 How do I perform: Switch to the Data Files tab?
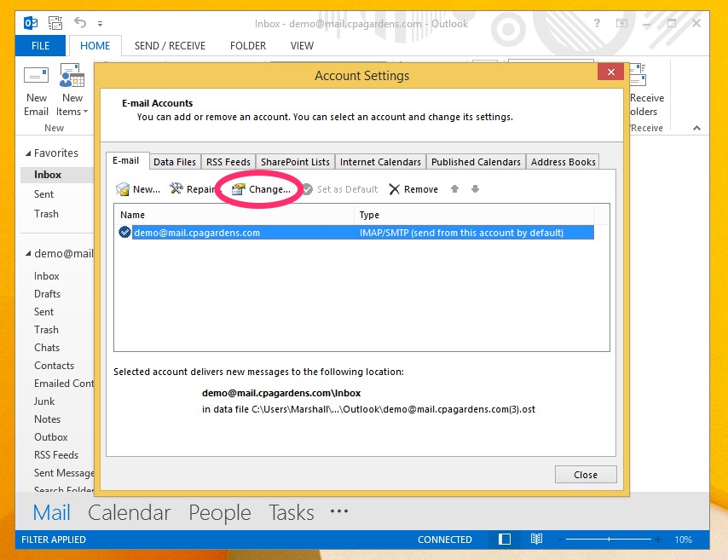(175, 162)
